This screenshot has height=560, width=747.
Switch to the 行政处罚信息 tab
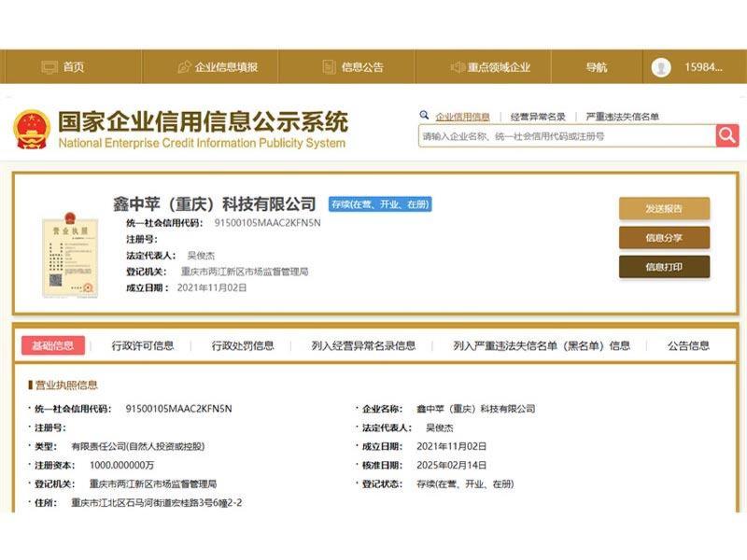(x=243, y=345)
